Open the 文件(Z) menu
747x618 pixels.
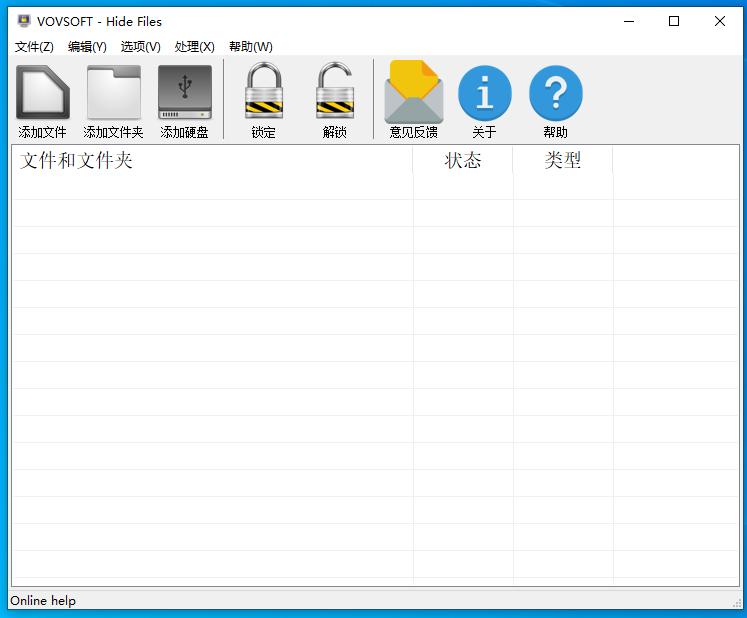pos(34,47)
